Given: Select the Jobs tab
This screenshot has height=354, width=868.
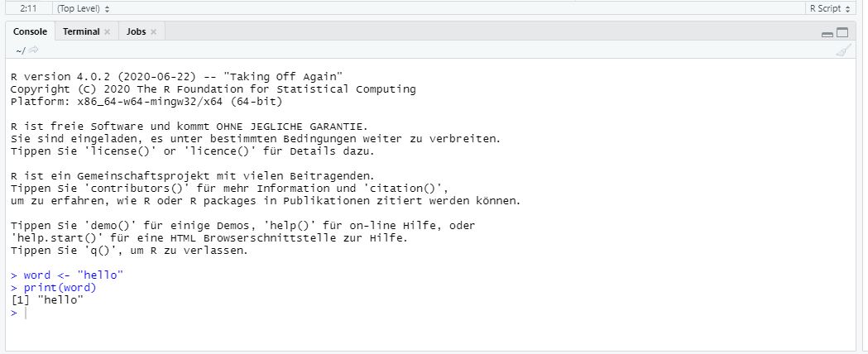Looking at the screenshot, I should point(136,31).
